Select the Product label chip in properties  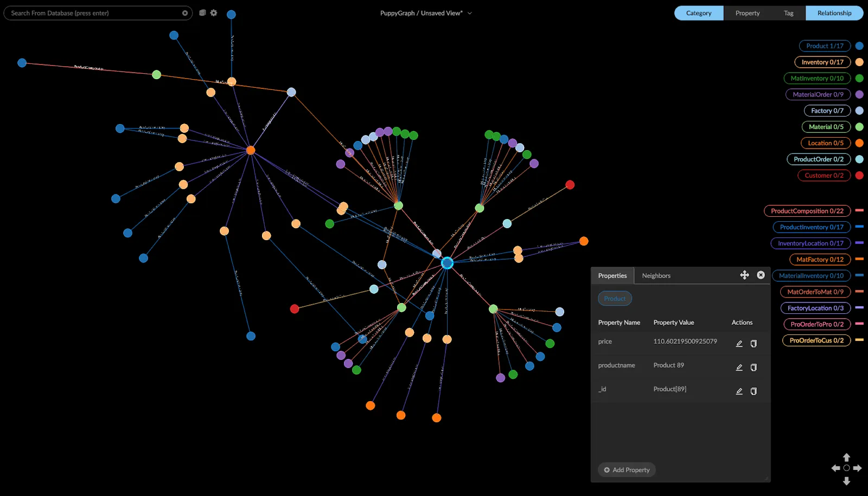(x=615, y=299)
